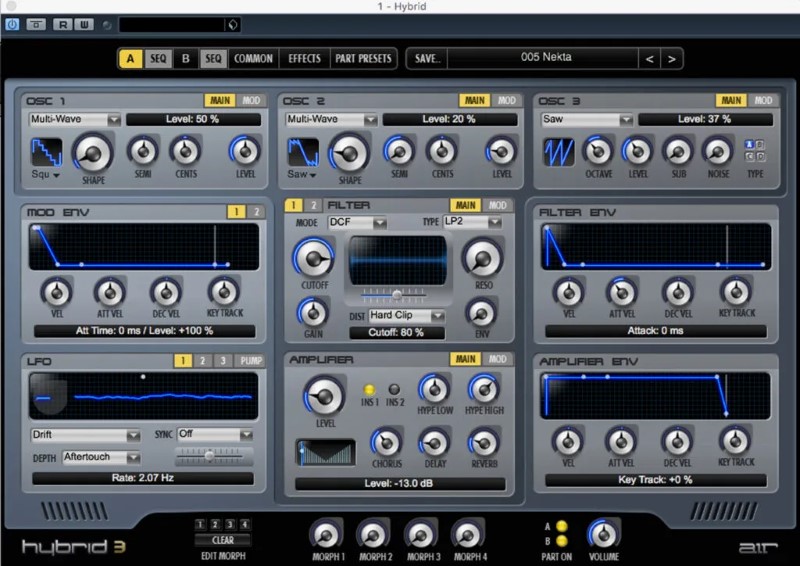Open DIST Hard Clip dropdown
The height and width of the screenshot is (566, 800).
(407, 315)
